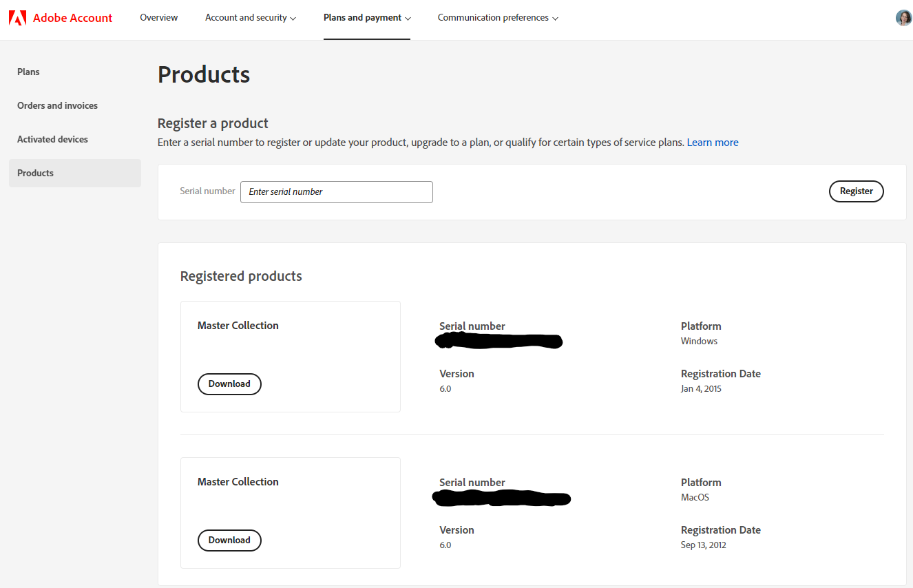Download the Windows Master Collection
The width and height of the screenshot is (913, 588).
click(x=229, y=384)
